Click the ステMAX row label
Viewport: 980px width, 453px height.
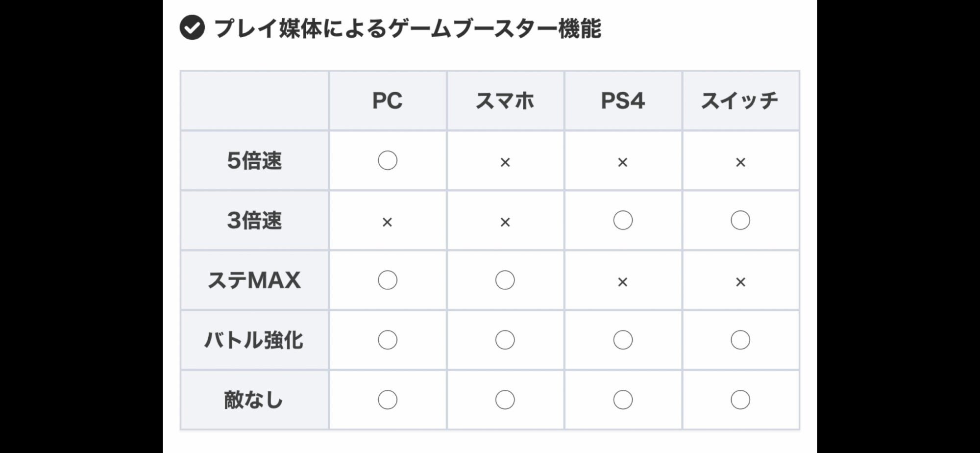coord(254,280)
